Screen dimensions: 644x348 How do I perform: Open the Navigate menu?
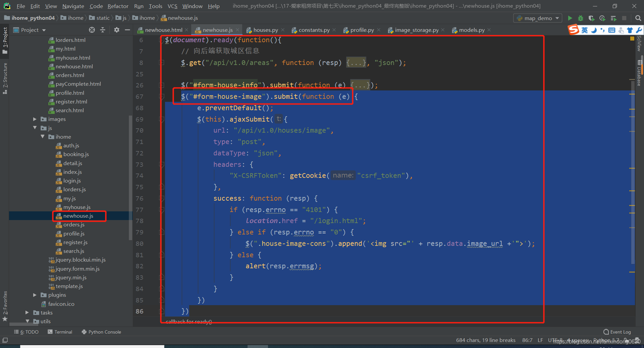(x=73, y=6)
